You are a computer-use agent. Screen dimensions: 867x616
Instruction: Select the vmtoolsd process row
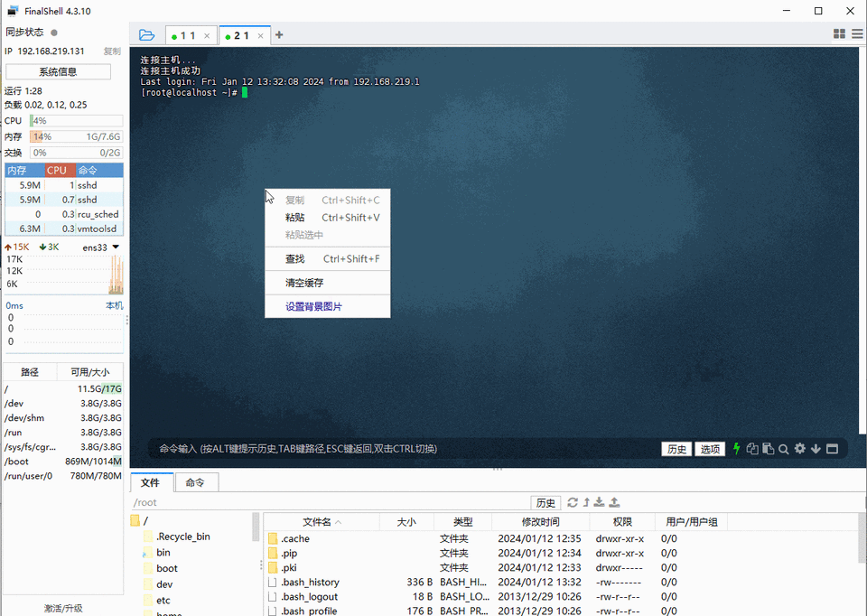[64, 229]
